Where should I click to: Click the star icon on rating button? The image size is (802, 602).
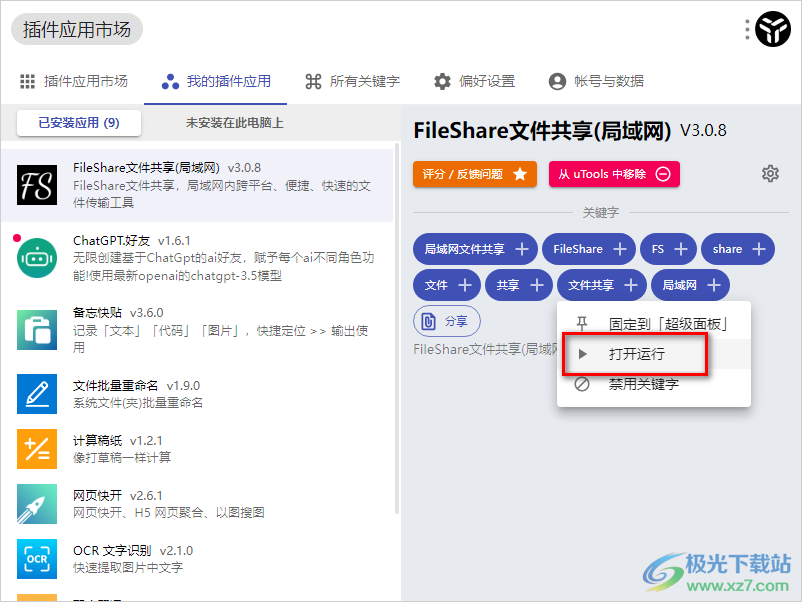click(x=520, y=174)
